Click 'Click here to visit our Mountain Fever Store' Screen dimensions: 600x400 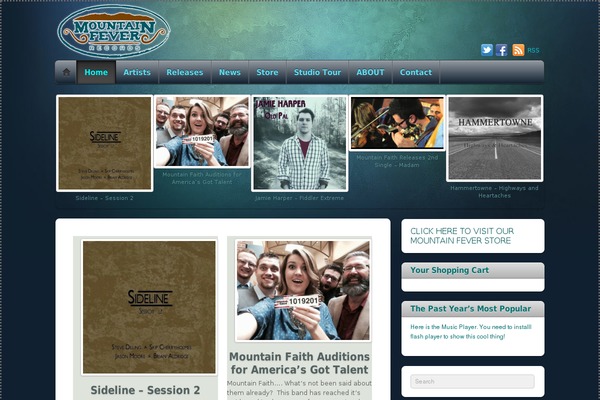click(462, 236)
